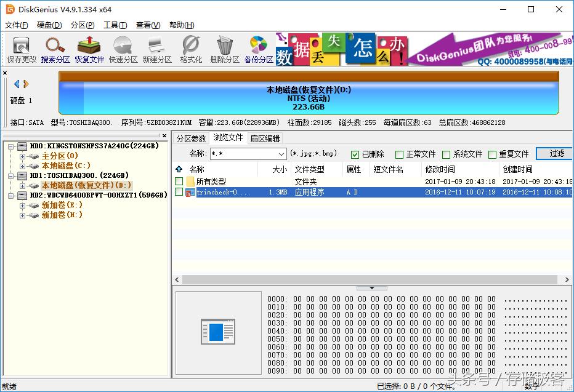Screen dimensions: 574x392
Task: Expand the 新加卷(E:) volume node
Action: click(x=22, y=205)
